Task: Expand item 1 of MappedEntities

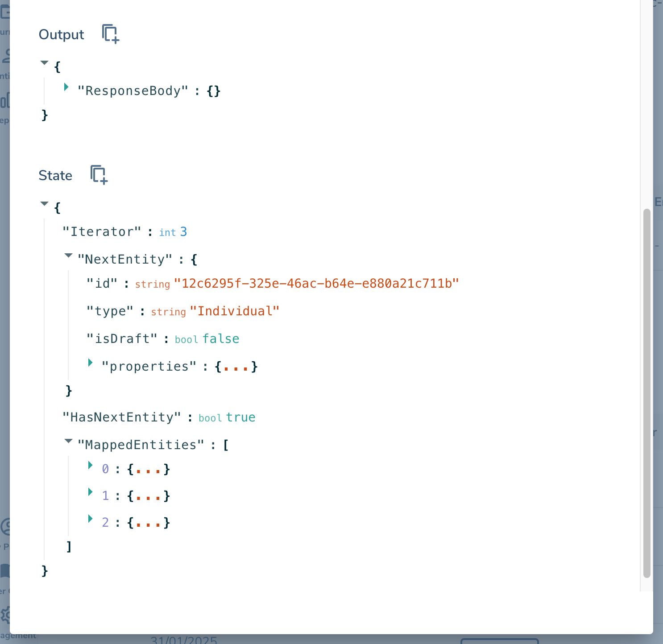Action: coord(91,492)
